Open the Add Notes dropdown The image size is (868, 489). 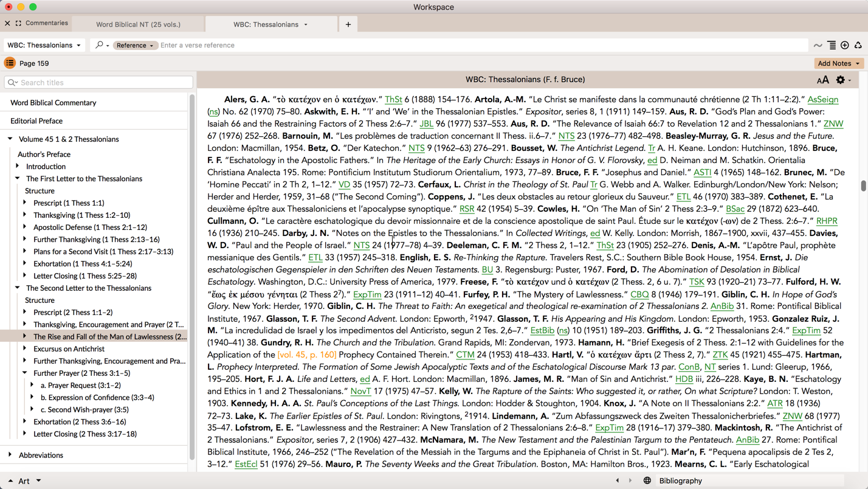point(839,63)
